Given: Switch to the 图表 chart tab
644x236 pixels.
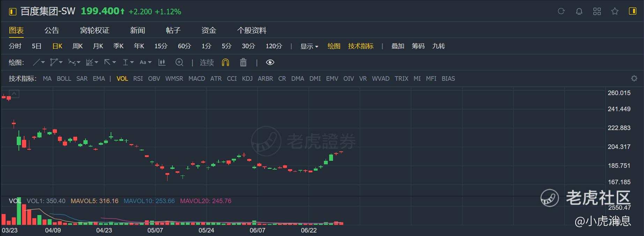Looking at the screenshot, I should click(x=16, y=30).
